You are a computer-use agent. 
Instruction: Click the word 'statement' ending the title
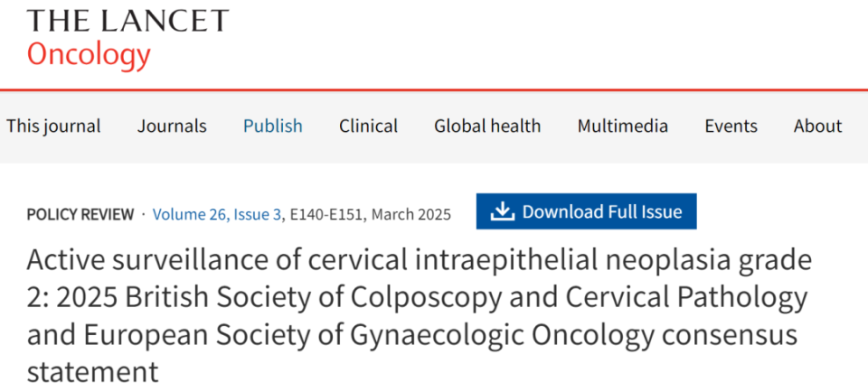click(x=93, y=371)
